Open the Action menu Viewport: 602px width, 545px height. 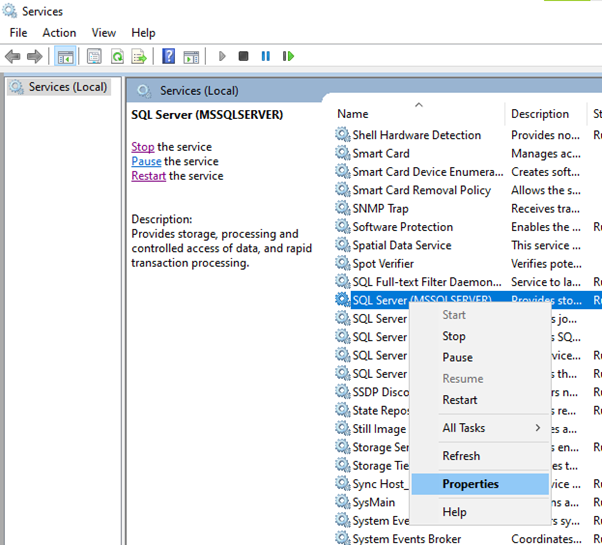pos(59,33)
